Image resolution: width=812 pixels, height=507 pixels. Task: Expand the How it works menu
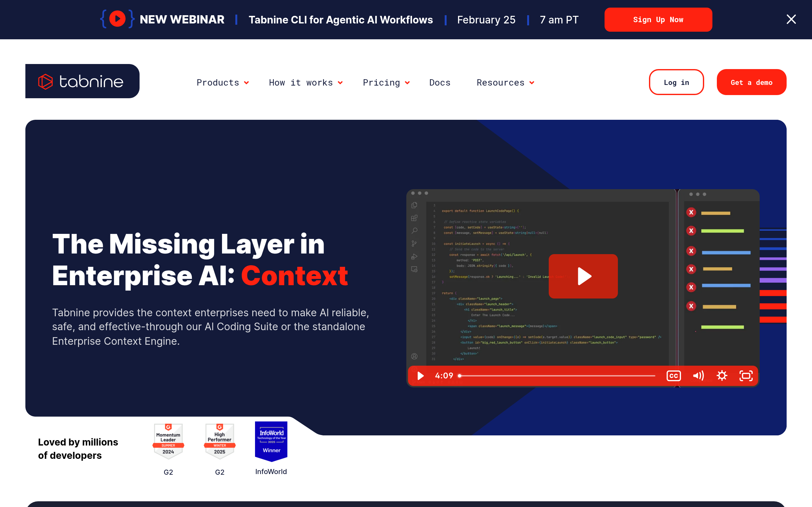(x=305, y=82)
